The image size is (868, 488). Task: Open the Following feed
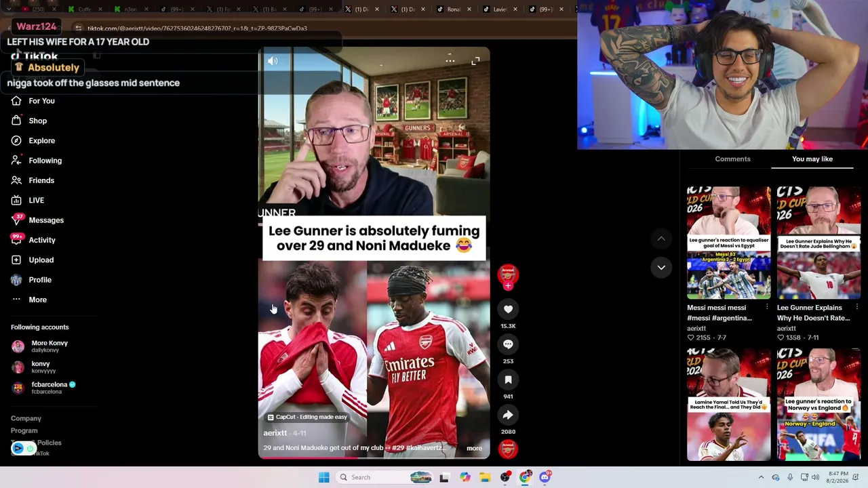tap(36, 161)
